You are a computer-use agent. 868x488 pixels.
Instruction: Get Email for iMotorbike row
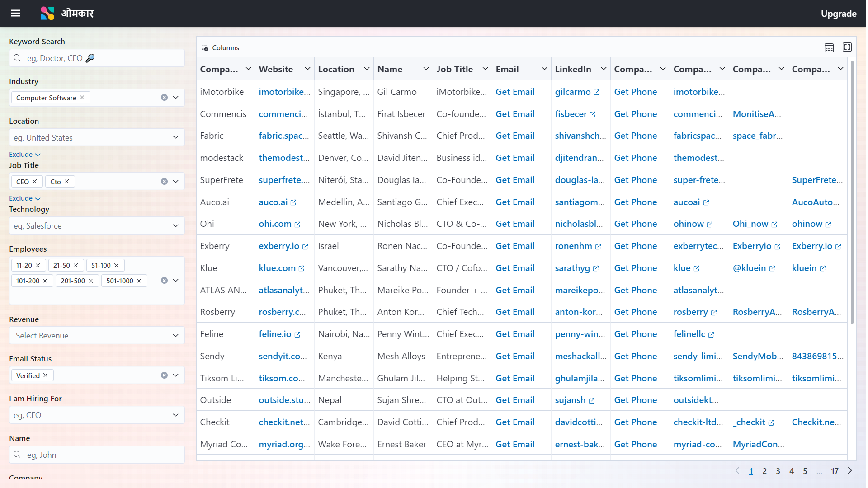click(x=515, y=92)
